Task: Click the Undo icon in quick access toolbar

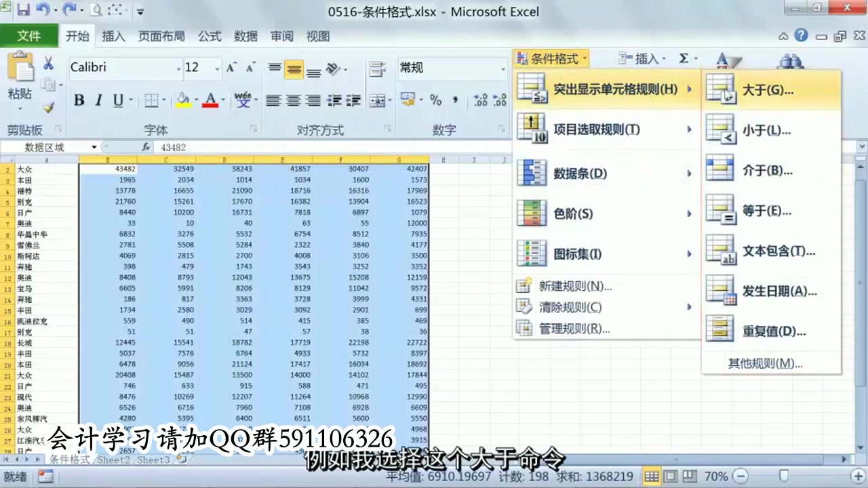Action: [42, 11]
